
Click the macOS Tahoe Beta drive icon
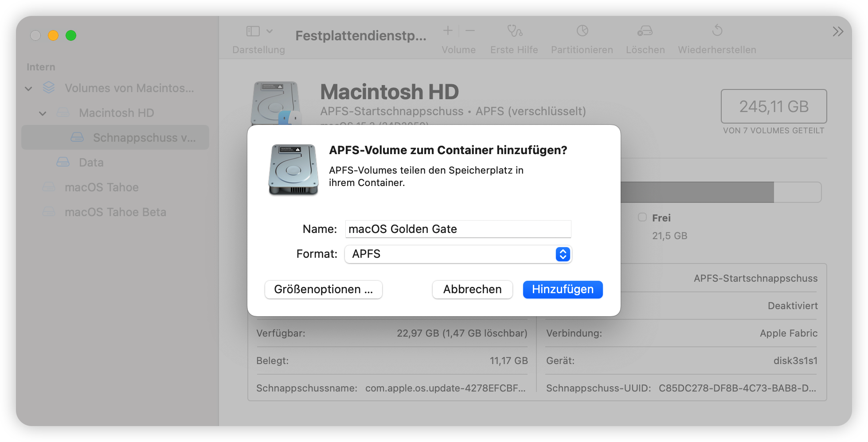tap(49, 212)
